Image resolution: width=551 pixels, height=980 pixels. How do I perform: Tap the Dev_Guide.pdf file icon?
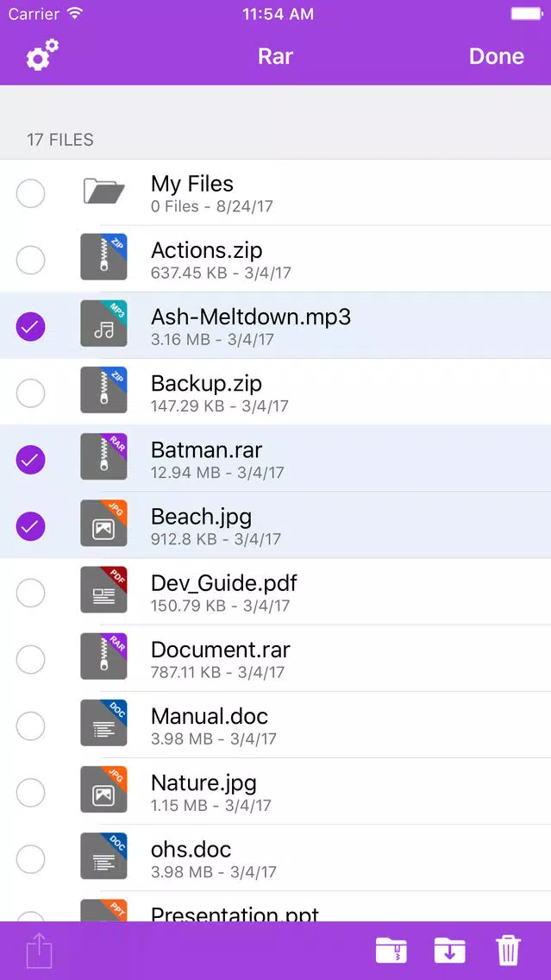103,590
